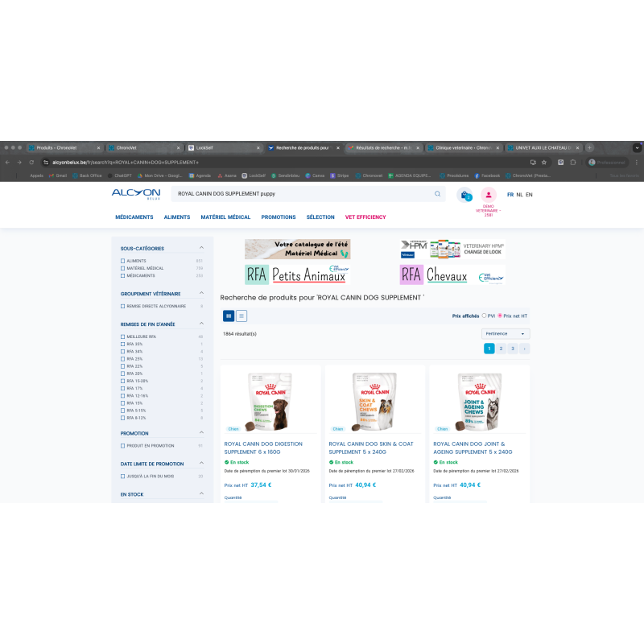Open the ChatGPT bookmark

(119, 175)
